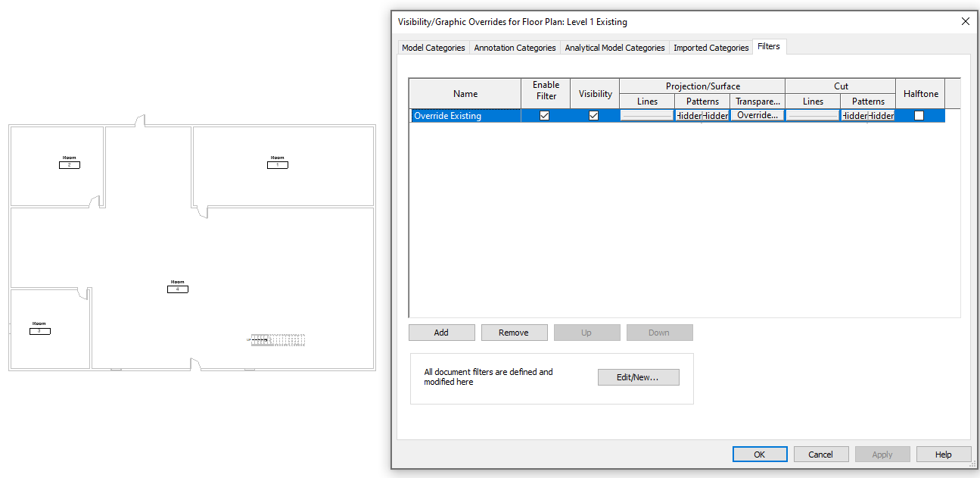Select the Analytical Model Categories tab
Viewport: 980px width, 478px height.
[x=614, y=48]
